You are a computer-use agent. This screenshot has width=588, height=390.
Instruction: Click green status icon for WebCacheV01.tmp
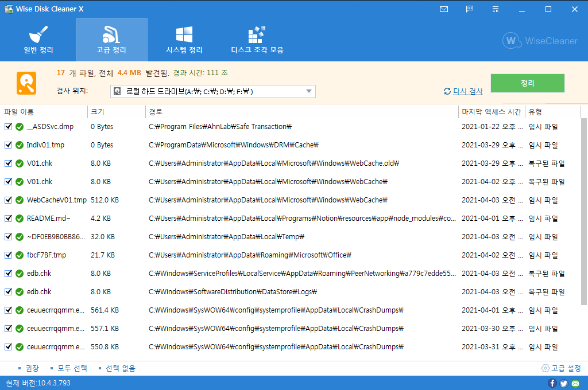click(20, 200)
